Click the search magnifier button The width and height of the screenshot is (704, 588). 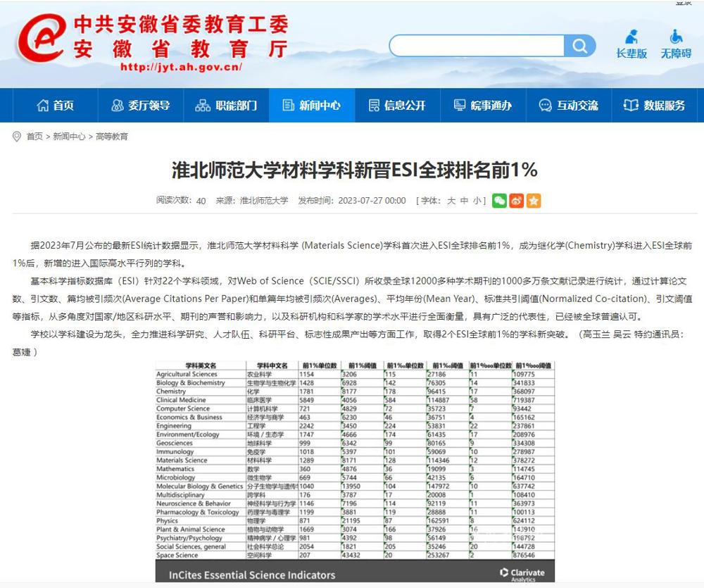pyautogui.click(x=579, y=46)
